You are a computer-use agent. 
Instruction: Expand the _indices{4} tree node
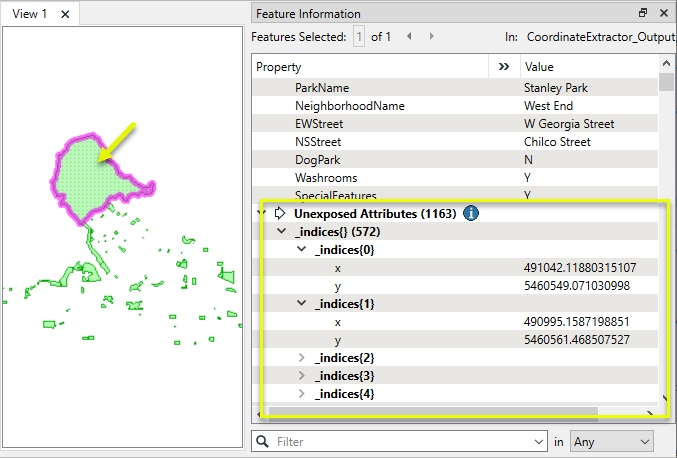click(302, 394)
